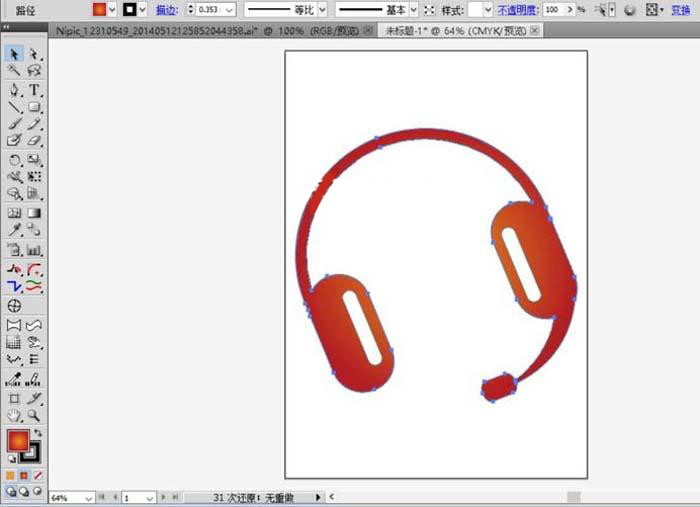700x507 pixels.
Task: Select the Mesh tool
Action: [14, 213]
